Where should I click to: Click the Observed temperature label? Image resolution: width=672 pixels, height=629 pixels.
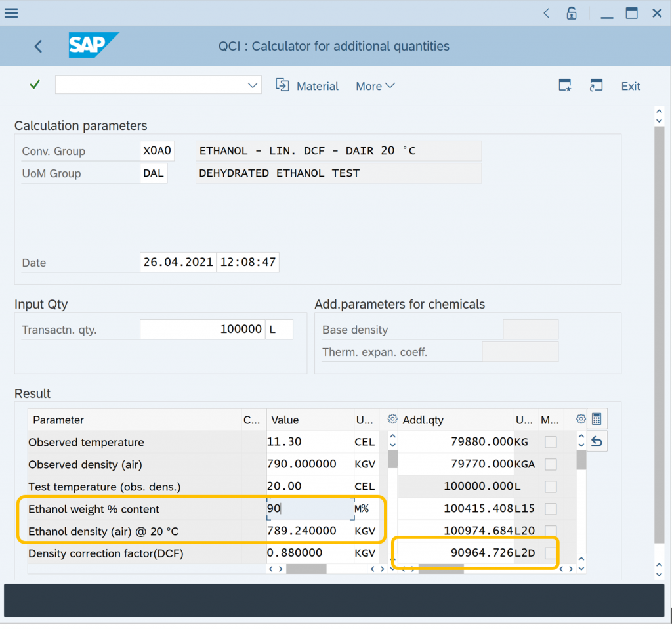(86, 442)
